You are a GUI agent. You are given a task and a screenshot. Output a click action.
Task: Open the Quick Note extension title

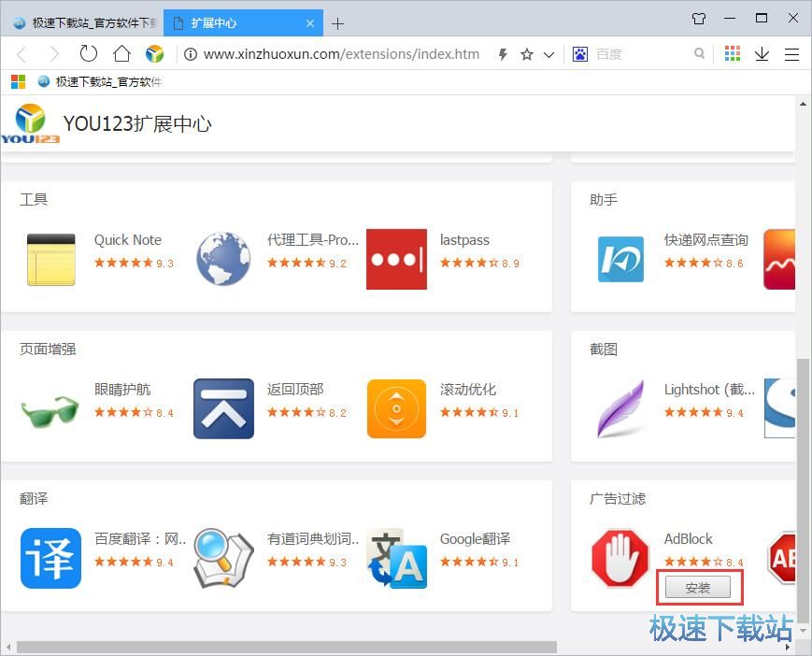pyautogui.click(x=127, y=240)
